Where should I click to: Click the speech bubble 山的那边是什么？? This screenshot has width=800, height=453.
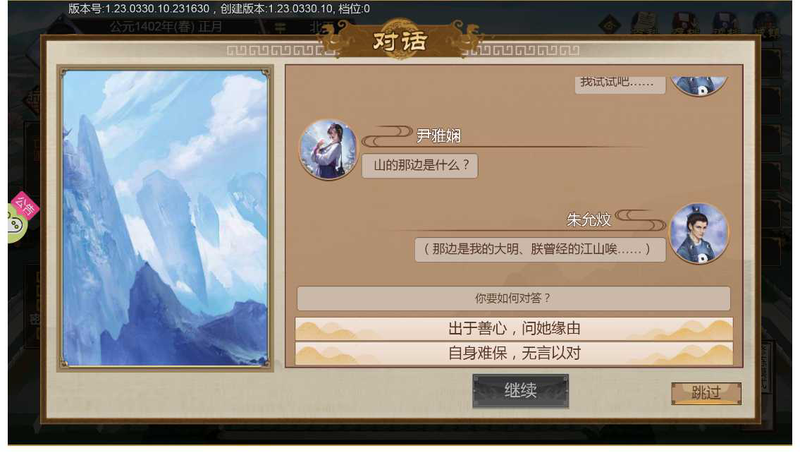[x=420, y=166]
